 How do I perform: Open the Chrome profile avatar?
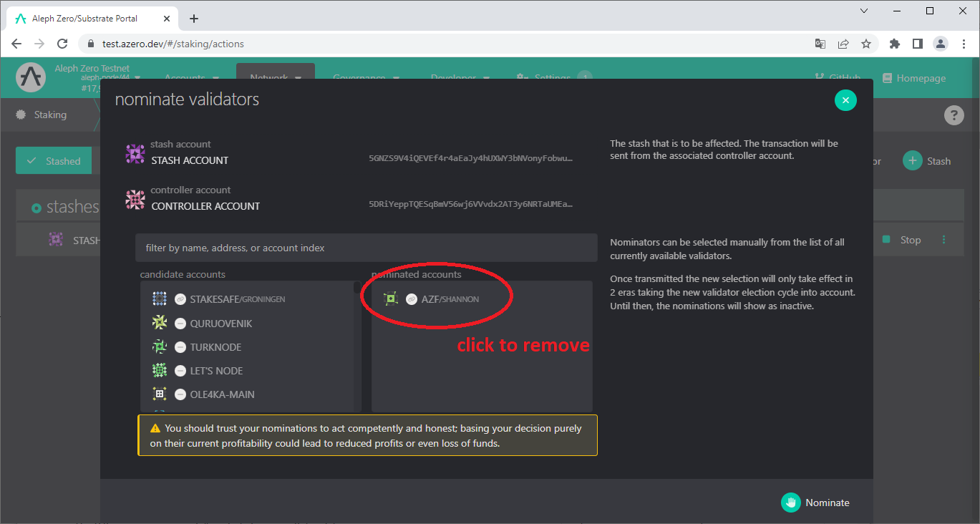tap(941, 44)
